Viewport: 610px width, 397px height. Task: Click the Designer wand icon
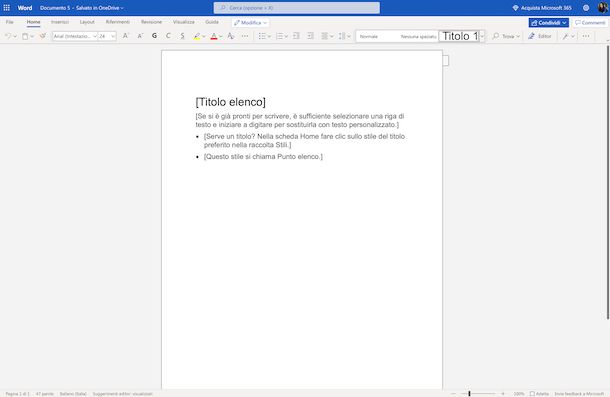pos(565,36)
